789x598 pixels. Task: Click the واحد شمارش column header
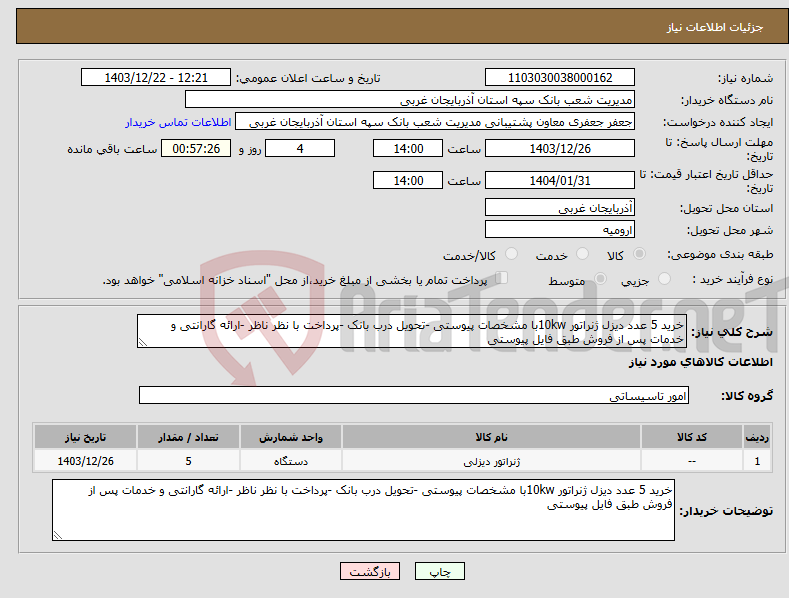tap(291, 437)
